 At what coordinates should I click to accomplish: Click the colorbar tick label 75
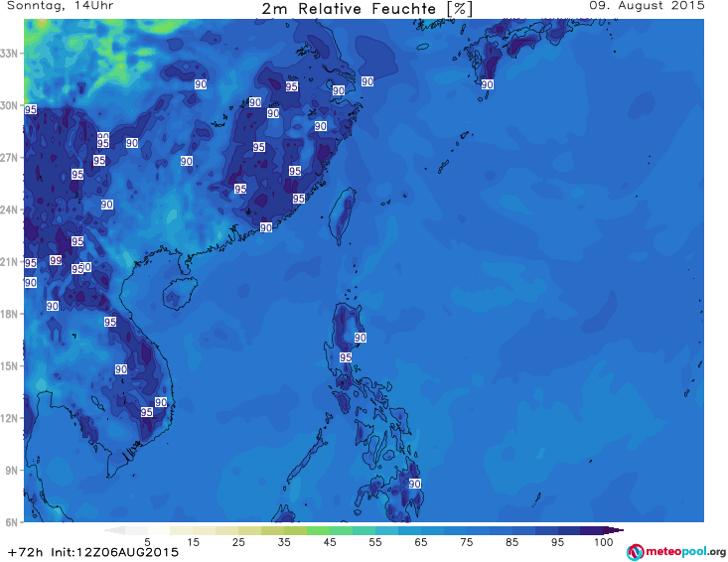tap(467, 542)
